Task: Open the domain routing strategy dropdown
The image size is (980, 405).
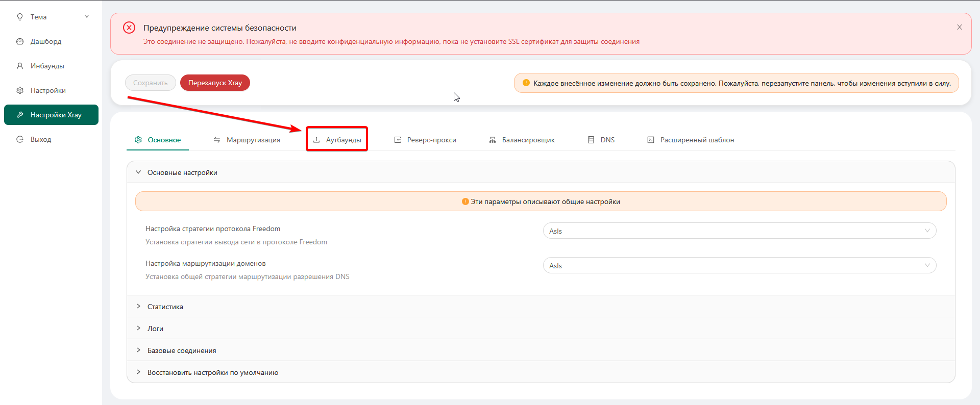Action: 739,266
